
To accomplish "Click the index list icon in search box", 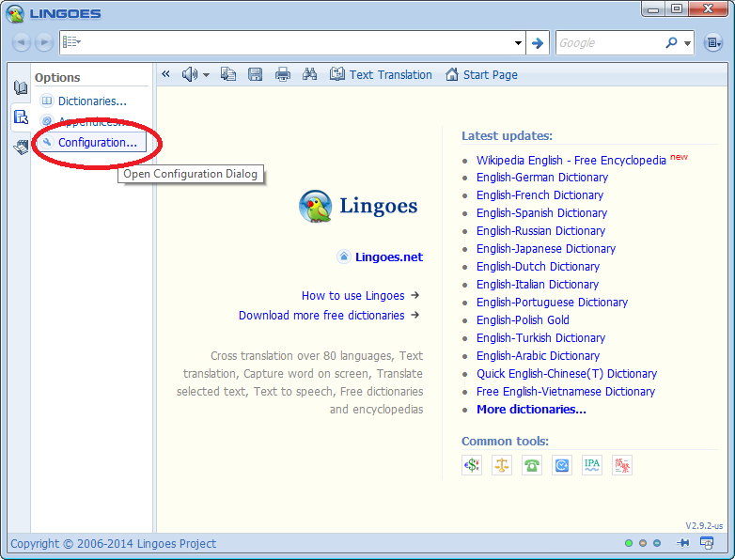I will click(x=71, y=42).
